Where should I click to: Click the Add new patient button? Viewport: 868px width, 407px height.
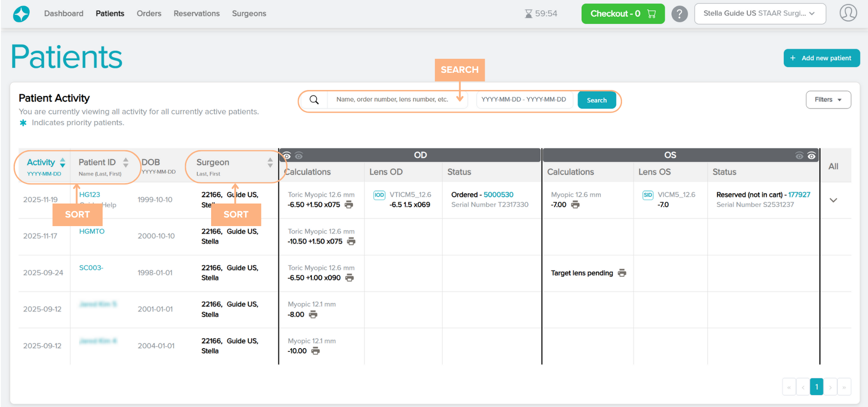[x=821, y=58]
